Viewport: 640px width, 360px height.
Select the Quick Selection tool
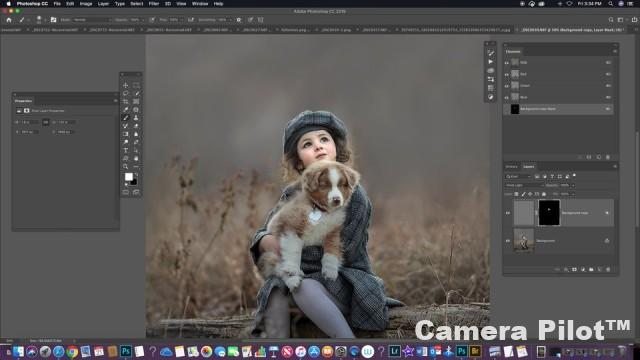(136, 93)
